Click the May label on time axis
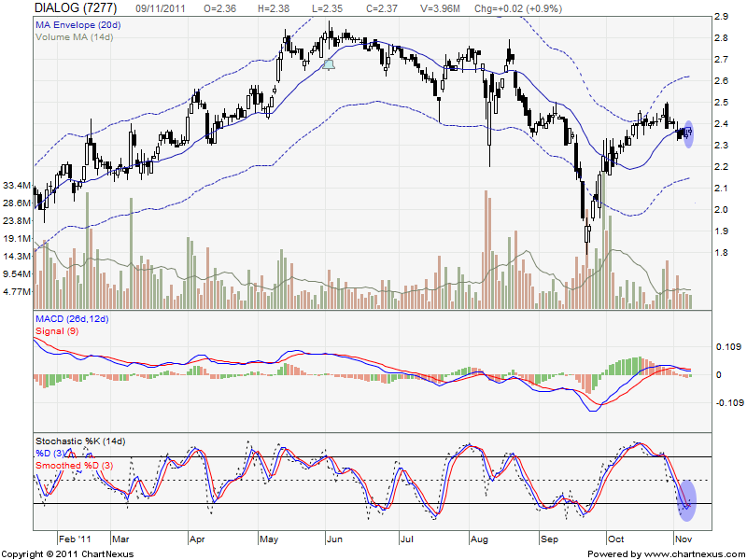Screen dimensions: 747x560 [268, 539]
